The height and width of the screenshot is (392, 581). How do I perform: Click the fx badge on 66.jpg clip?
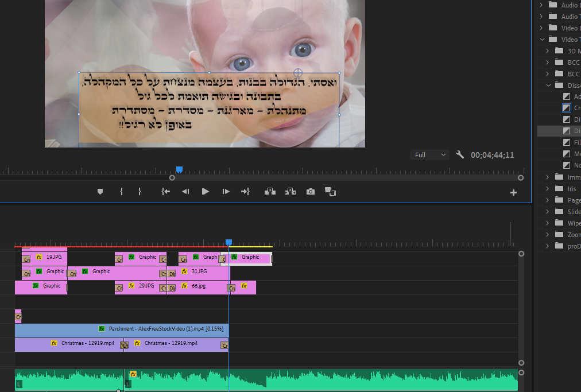(184, 286)
